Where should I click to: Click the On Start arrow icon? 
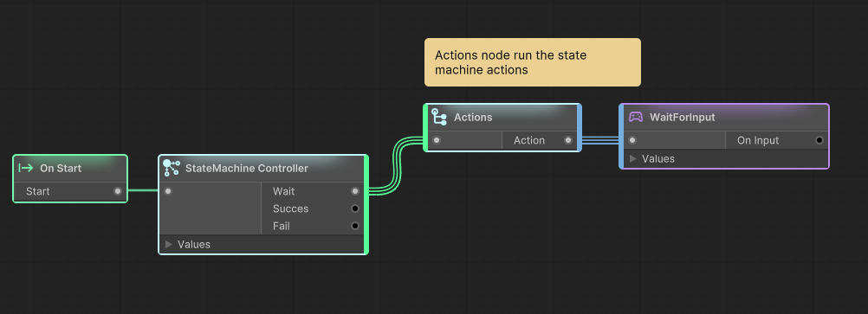26,168
